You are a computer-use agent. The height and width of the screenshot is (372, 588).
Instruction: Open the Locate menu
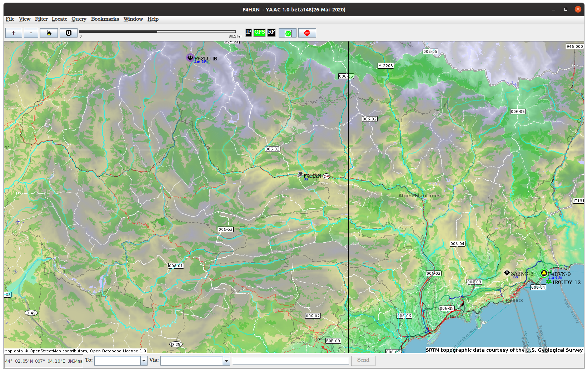tap(59, 19)
